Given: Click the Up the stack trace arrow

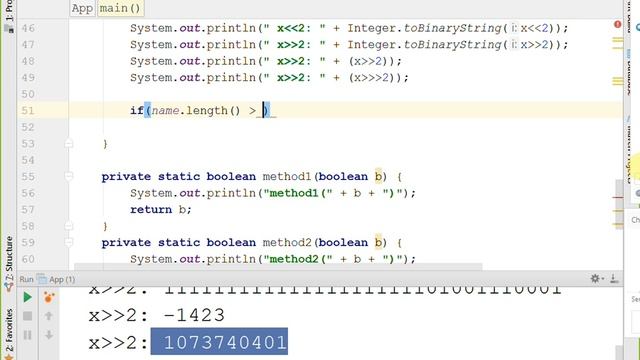Looking at the screenshot, I should tap(49, 316).
